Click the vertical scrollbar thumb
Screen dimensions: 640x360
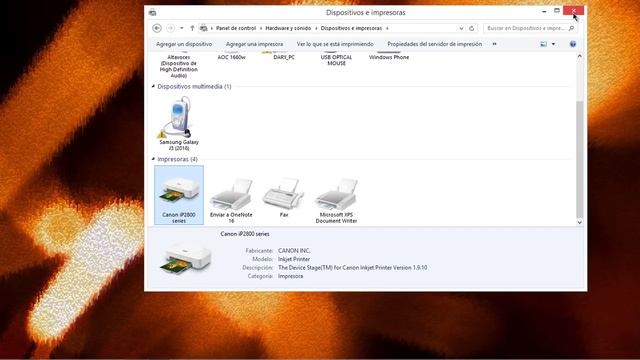[579, 159]
